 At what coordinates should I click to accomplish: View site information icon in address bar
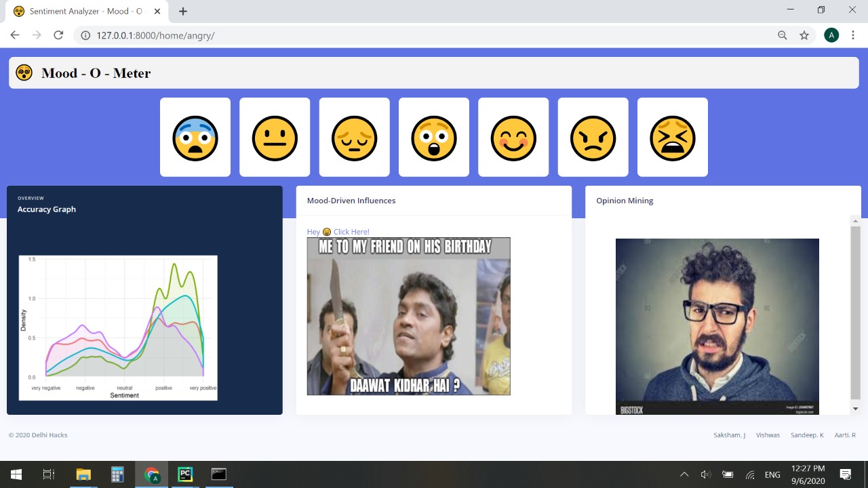[x=85, y=35]
